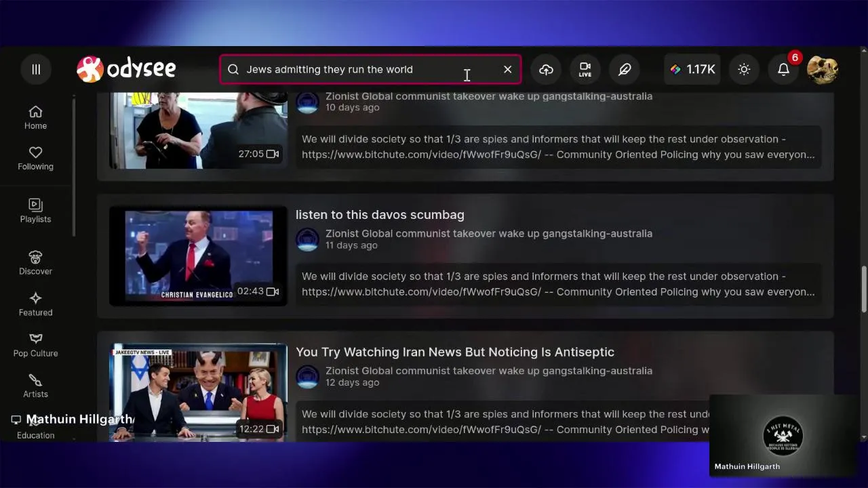This screenshot has height=488, width=868.
Task: Open the upload cloud icon
Action: click(x=546, y=69)
